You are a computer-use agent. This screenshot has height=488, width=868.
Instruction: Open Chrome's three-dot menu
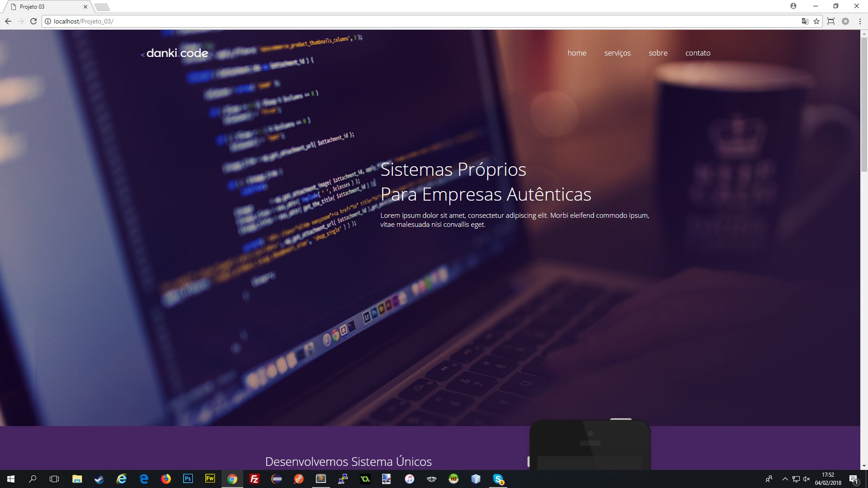coord(860,21)
